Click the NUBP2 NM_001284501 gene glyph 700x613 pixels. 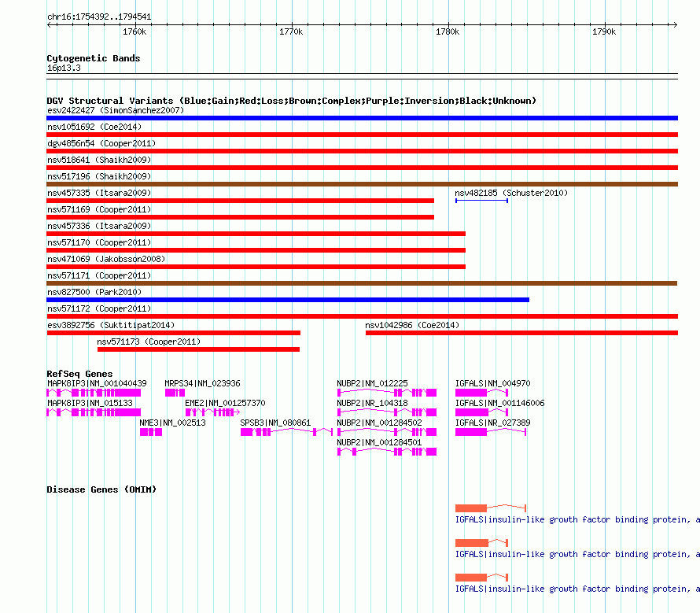pos(387,452)
